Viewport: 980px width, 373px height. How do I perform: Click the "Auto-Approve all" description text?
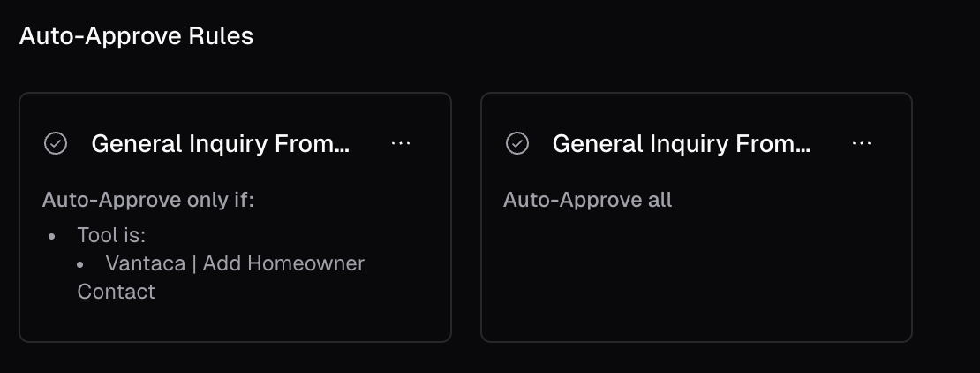(587, 200)
